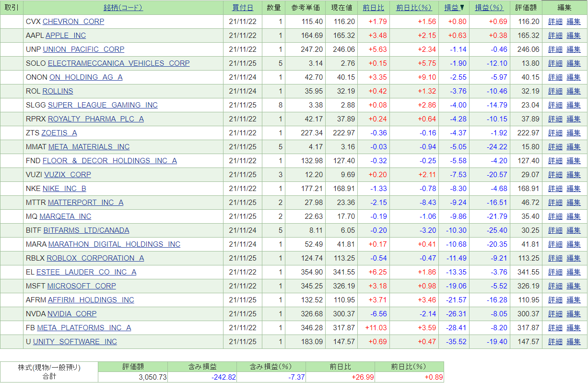
Task: Open ZOETIS A stock link
Action: pos(59,133)
